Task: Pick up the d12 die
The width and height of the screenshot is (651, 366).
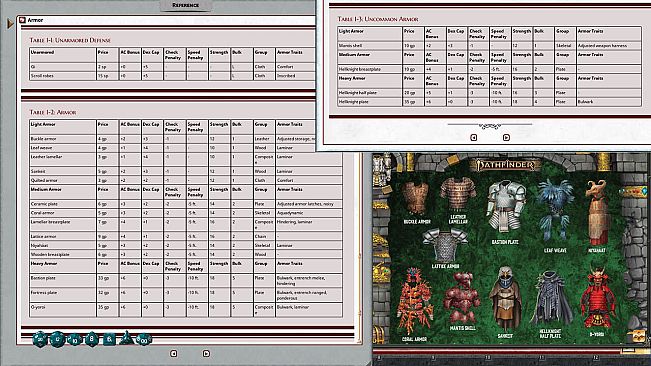Action: 57,339
